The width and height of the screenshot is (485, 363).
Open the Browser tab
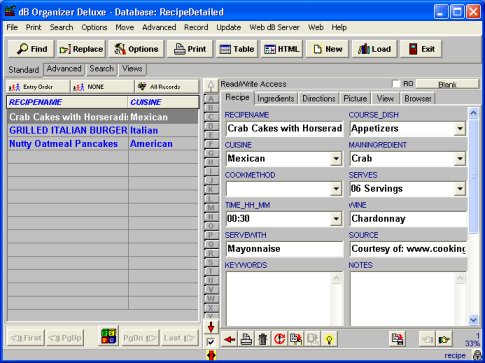click(418, 99)
